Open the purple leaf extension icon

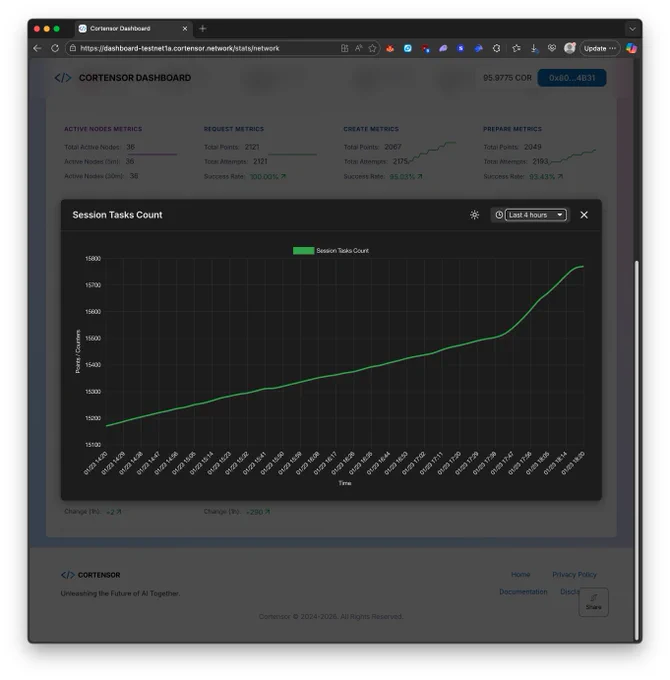coord(443,49)
